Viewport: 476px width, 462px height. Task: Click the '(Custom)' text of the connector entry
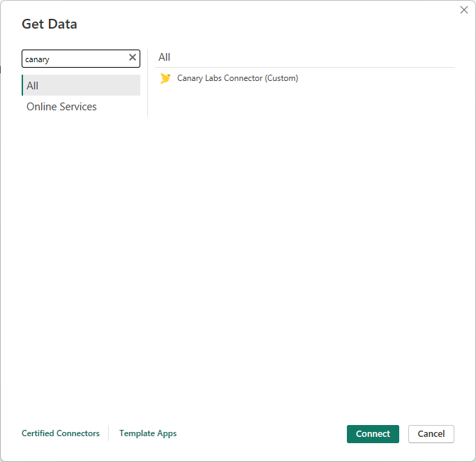(x=281, y=78)
